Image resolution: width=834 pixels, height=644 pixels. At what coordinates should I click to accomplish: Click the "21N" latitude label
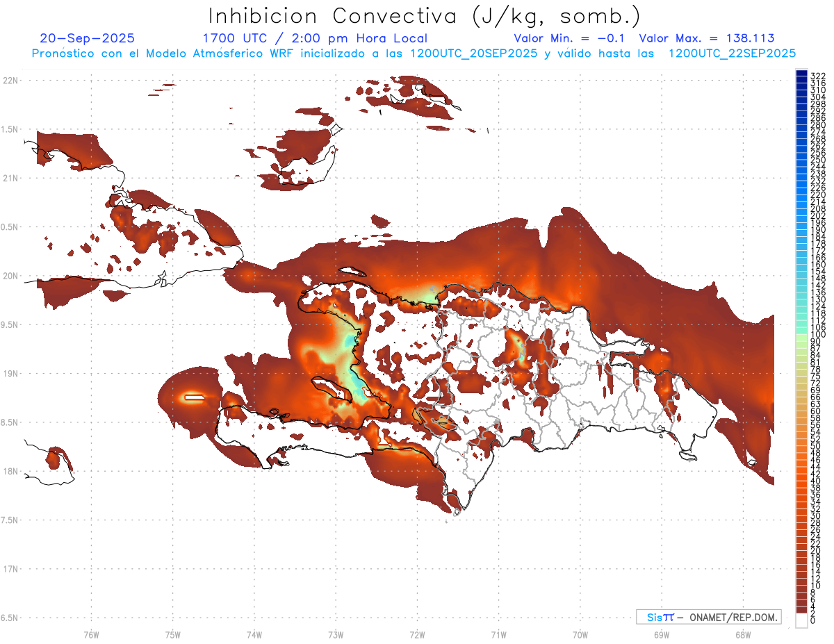(10, 178)
